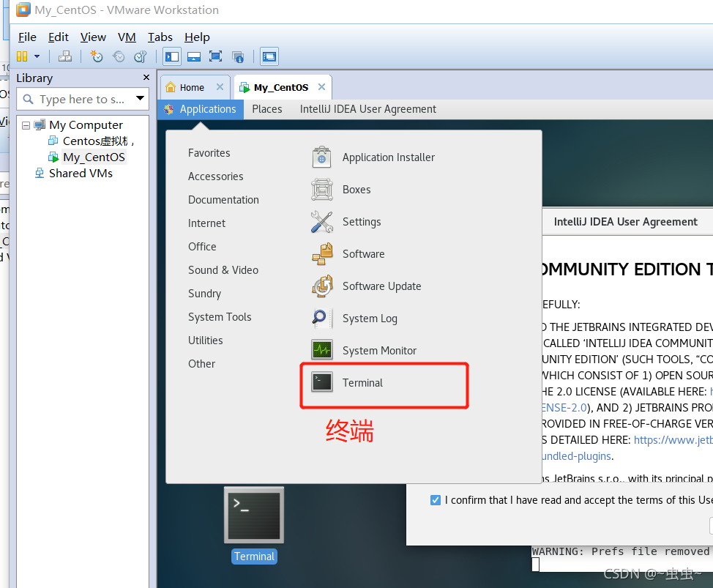The width and height of the screenshot is (713, 588).
Task: Launch Application Installer via its icon
Action: (x=321, y=157)
